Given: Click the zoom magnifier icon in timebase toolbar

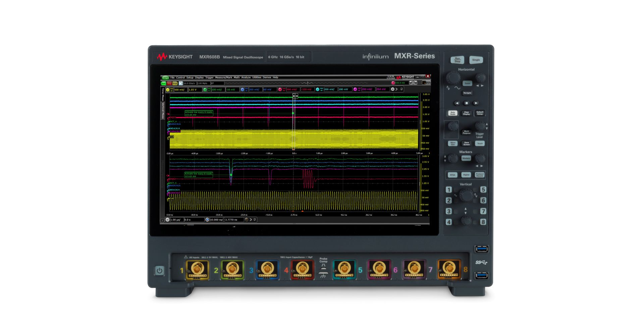Looking at the screenshot, I should [207, 220].
